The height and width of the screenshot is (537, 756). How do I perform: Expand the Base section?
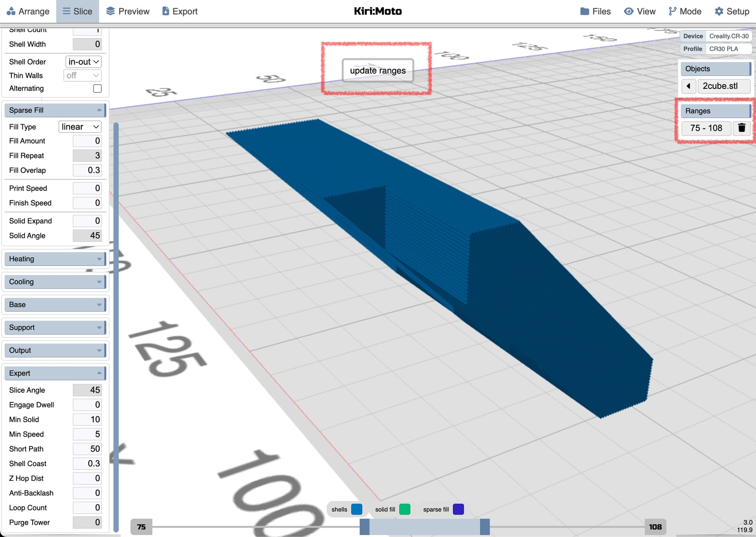tap(55, 304)
